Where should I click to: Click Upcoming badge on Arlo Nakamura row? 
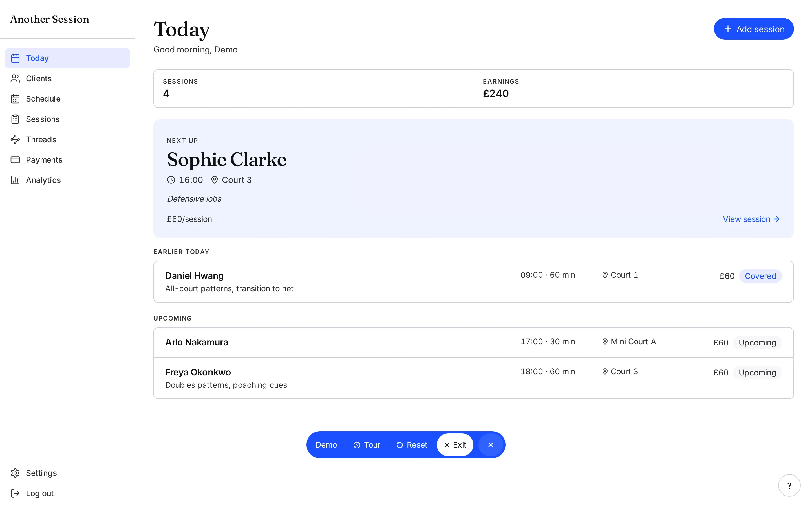(x=757, y=342)
